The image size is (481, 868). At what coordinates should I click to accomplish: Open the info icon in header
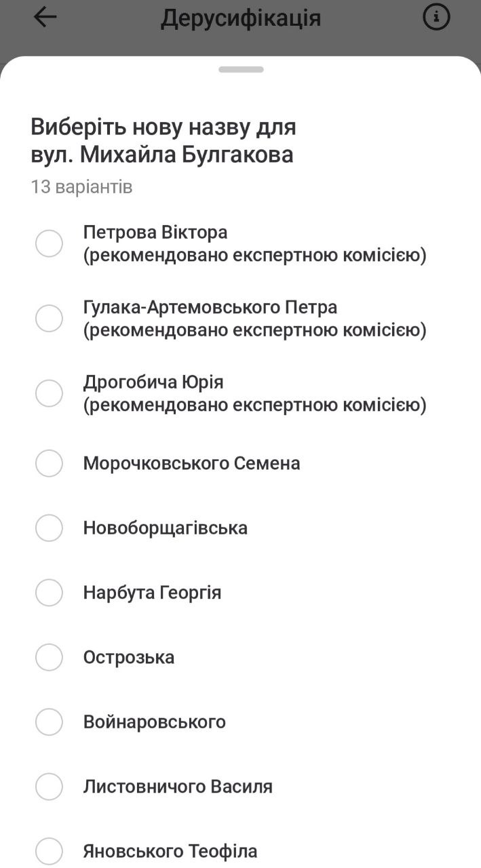point(436,18)
